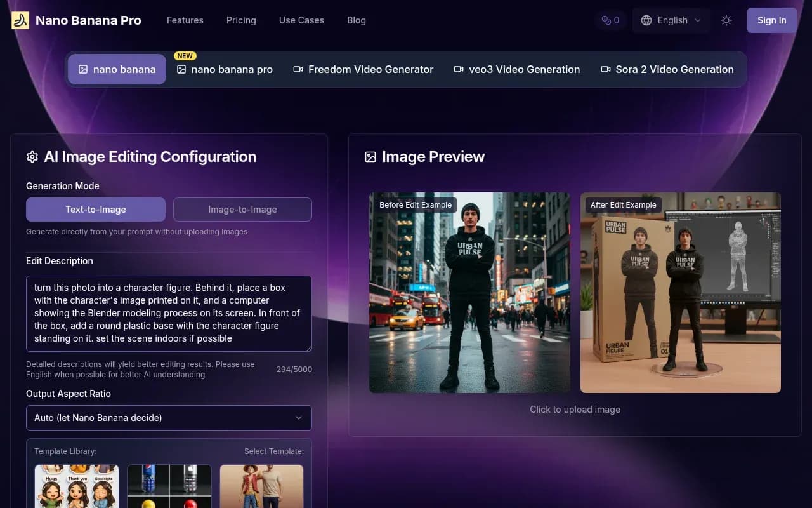Go to the Pricing page

point(241,20)
